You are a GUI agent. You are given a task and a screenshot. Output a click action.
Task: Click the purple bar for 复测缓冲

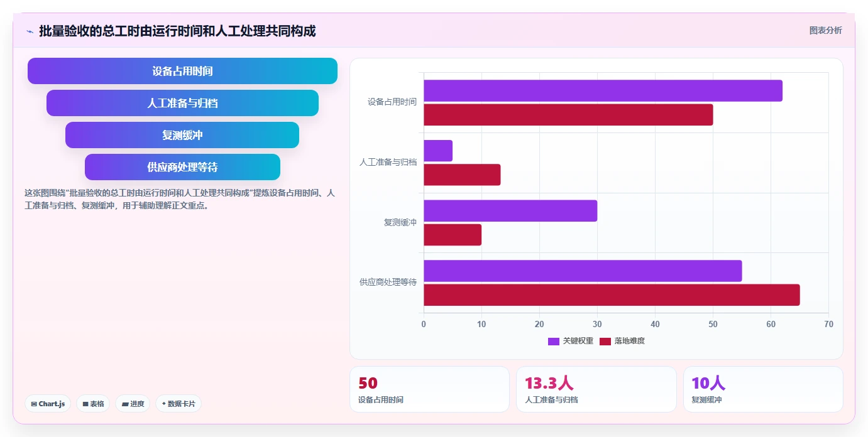(510, 211)
